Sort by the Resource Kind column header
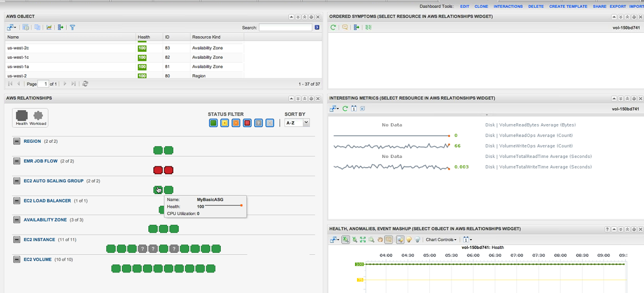 coord(206,37)
